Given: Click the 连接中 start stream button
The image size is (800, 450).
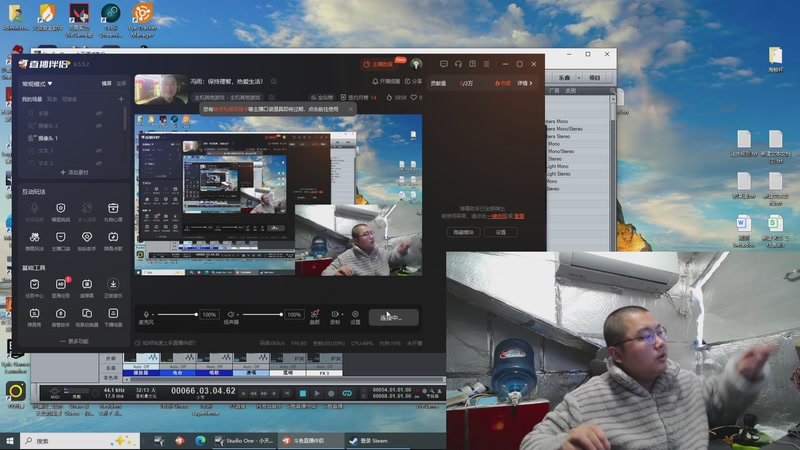Looking at the screenshot, I should pos(393,317).
